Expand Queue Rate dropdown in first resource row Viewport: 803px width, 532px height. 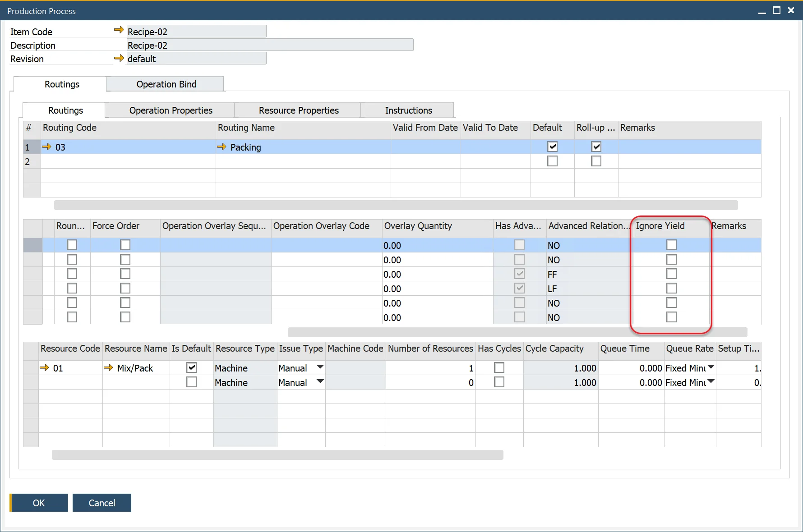[x=711, y=367]
